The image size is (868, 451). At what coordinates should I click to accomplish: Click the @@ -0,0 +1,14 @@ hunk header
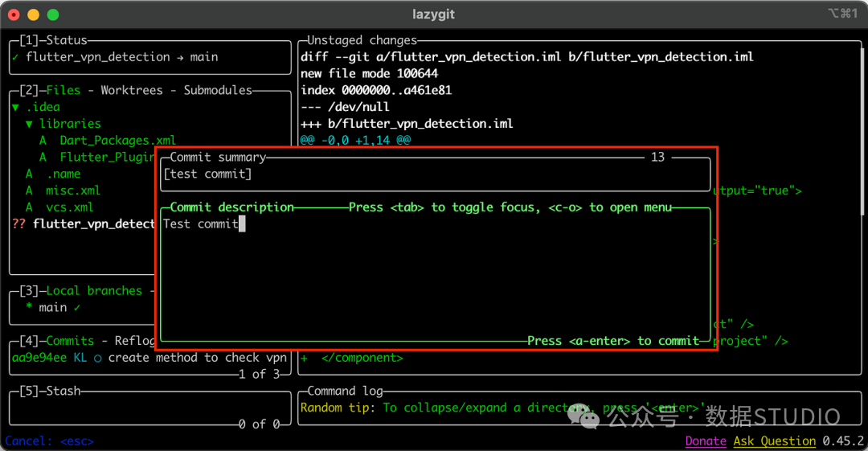click(355, 140)
